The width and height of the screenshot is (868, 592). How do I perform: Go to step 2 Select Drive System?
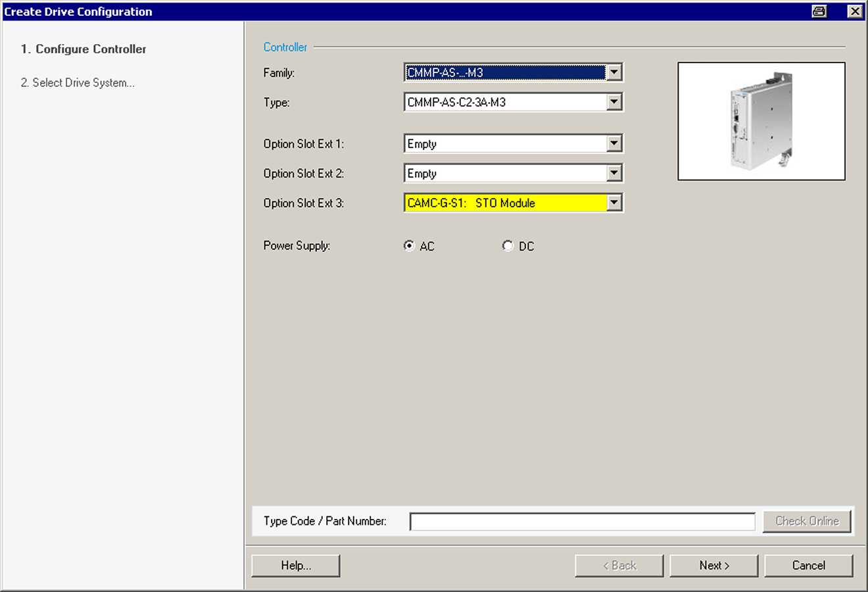(x=78, y=82)
